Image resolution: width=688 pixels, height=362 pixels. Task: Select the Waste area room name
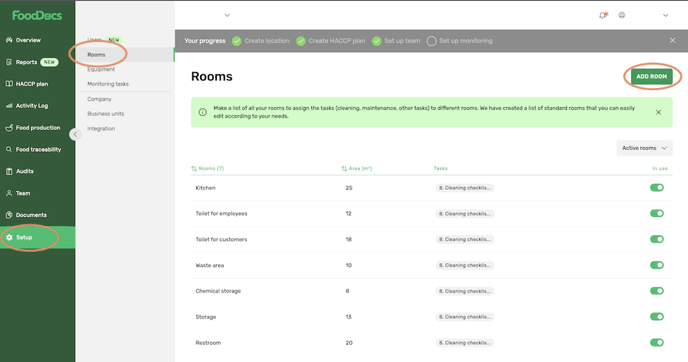click(x=210, y=265)
